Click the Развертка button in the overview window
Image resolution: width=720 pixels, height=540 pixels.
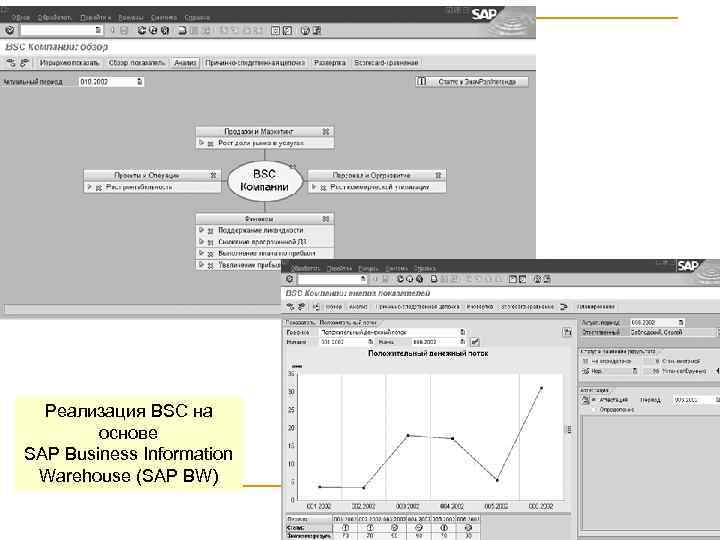pyautogui.click(x=329, y=62)
